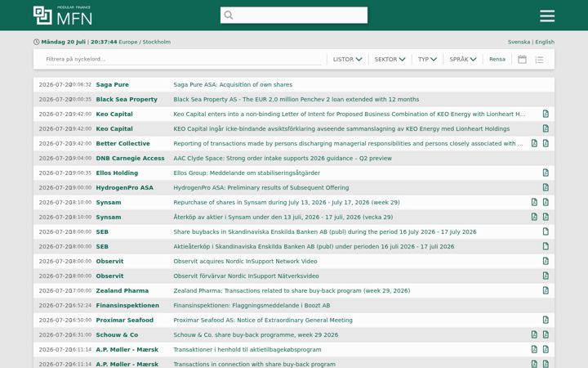
Task: Open PDF for Observit förvärvar row
Action: pyautogui.click(x=546, y=276)
